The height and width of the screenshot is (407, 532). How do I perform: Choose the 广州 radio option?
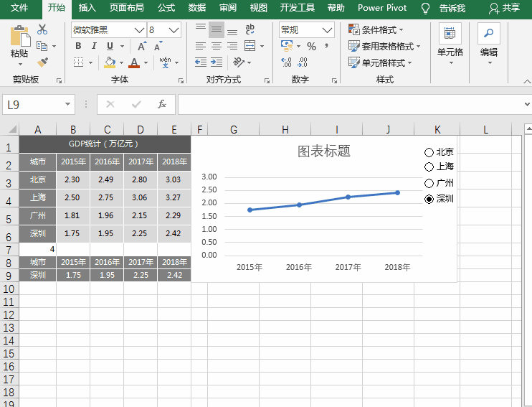pyautogui.click(x=429, y=183)
